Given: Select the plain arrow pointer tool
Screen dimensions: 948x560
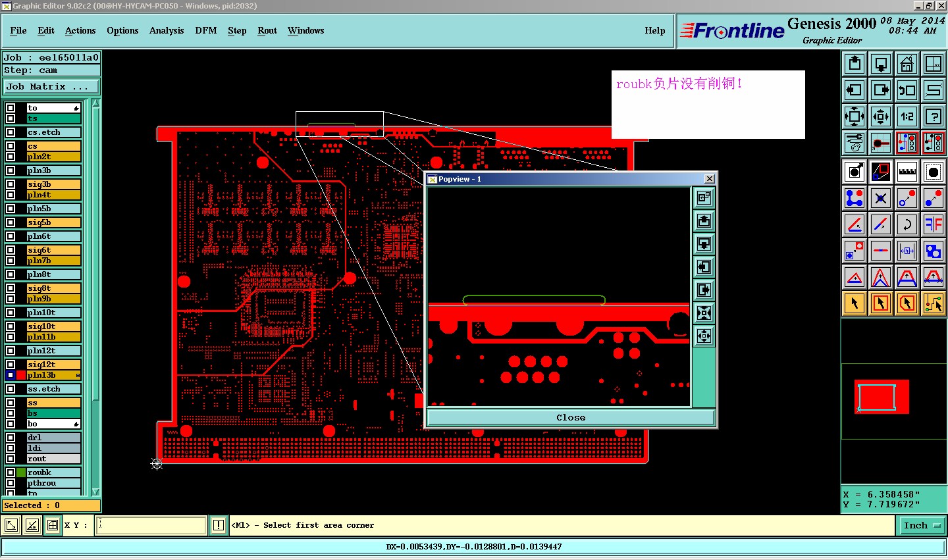Looking at the screenshot, I should coord(855,303).
